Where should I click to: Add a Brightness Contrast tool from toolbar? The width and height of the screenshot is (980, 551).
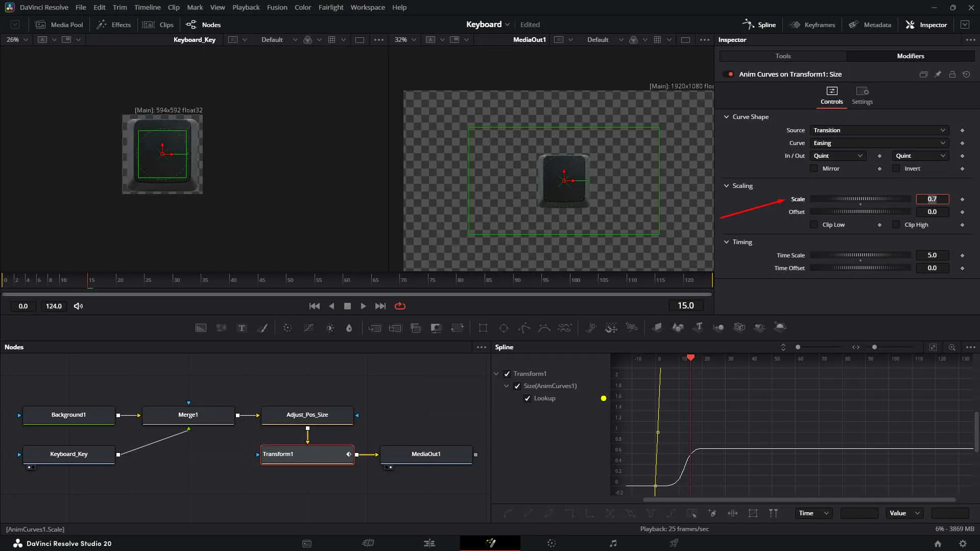pyautogui.click(x=330, y=328)
